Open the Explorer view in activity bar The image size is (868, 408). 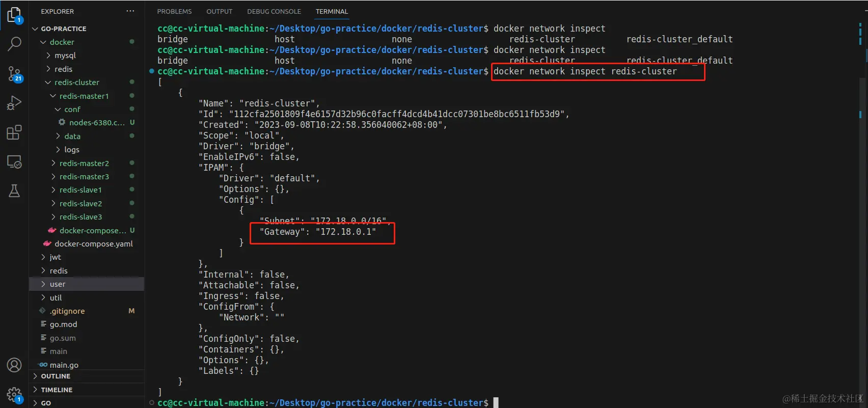[x=14, y=15]
